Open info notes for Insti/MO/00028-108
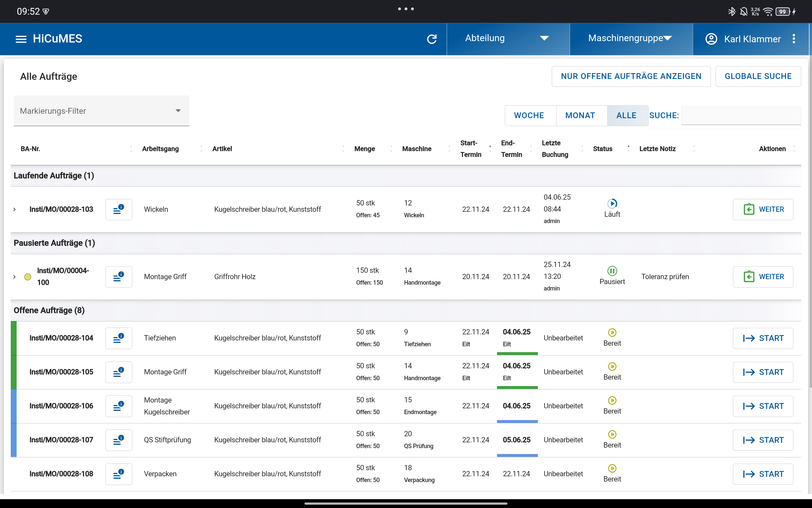Screen dimensions: 812x508 pos(119,474)
